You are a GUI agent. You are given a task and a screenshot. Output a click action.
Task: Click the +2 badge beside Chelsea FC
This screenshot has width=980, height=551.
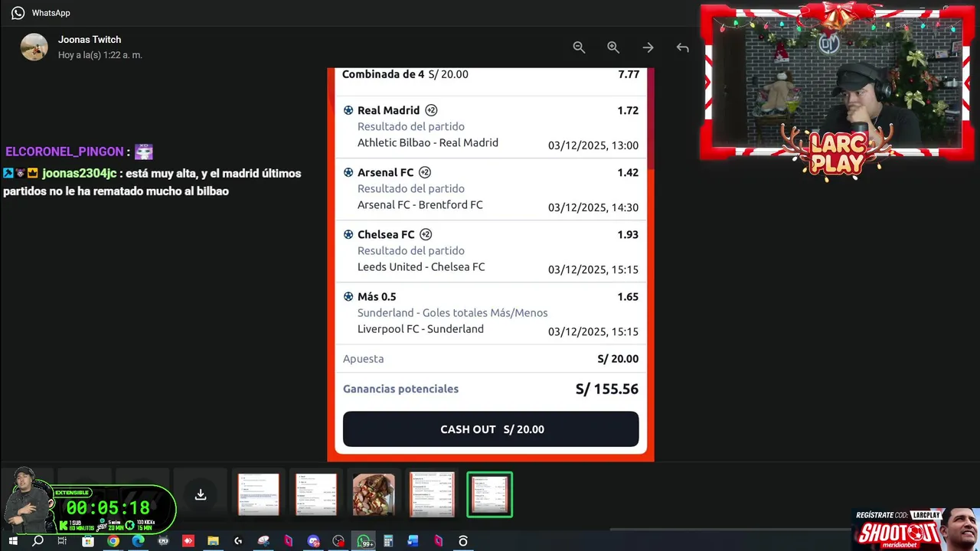pos(426,234)
